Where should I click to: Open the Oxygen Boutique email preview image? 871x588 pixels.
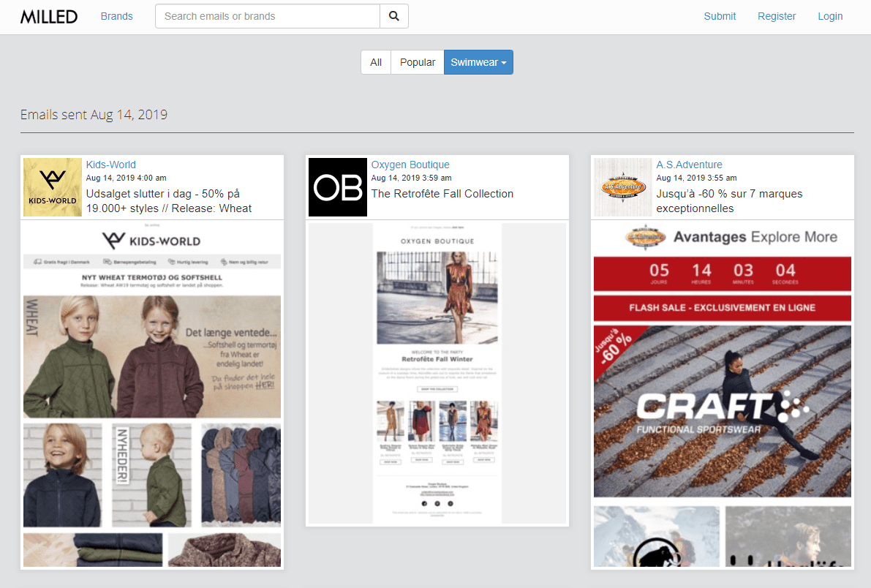tap(437, 374)
